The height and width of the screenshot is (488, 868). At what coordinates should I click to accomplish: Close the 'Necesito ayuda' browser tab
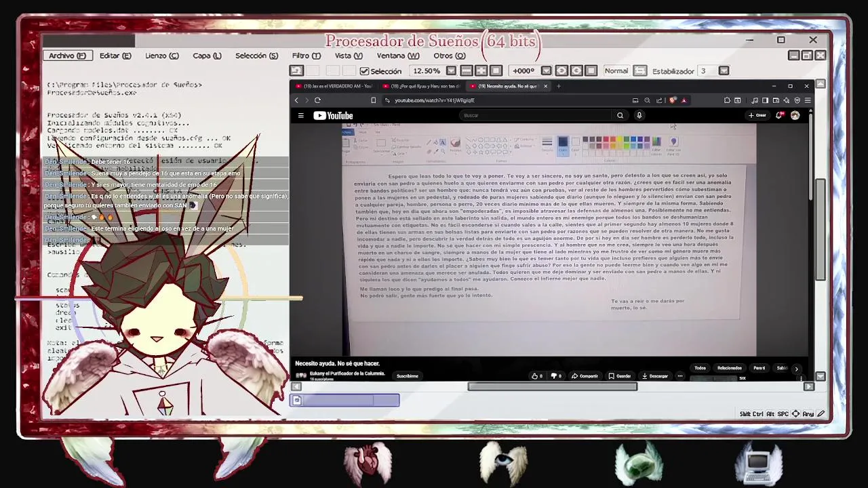coord(545,86)
